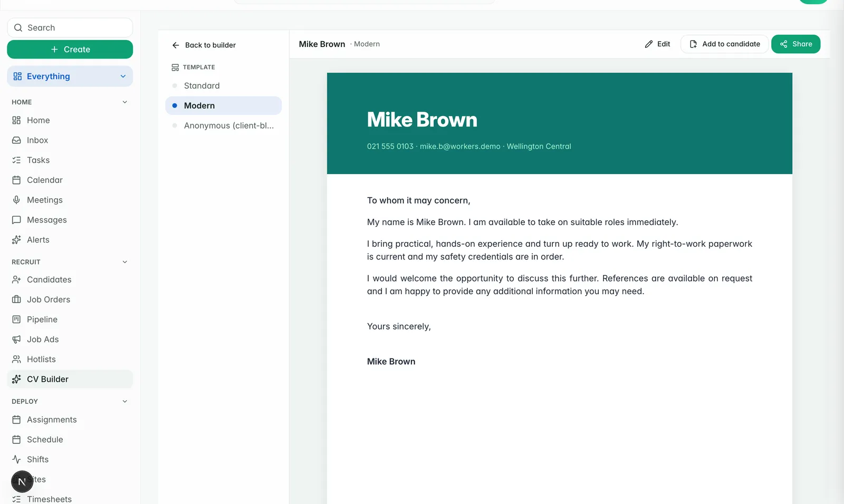Click the Everything grid icon

[17, 76]
